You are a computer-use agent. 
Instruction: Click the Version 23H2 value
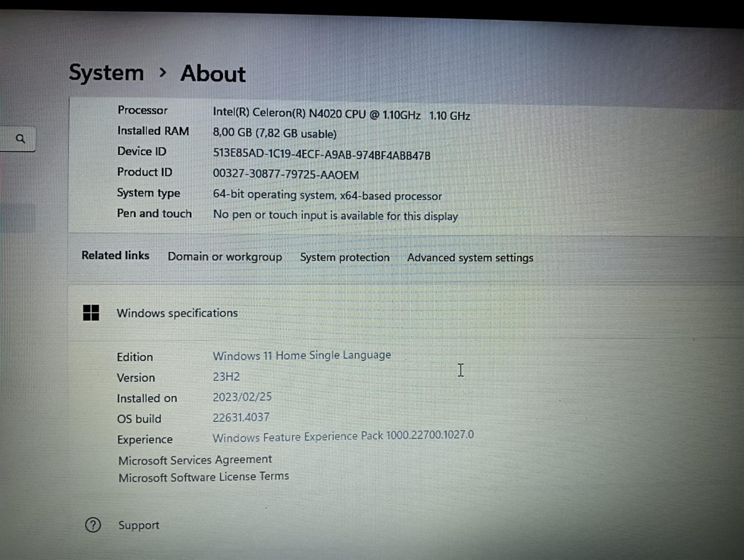[226, 376]
